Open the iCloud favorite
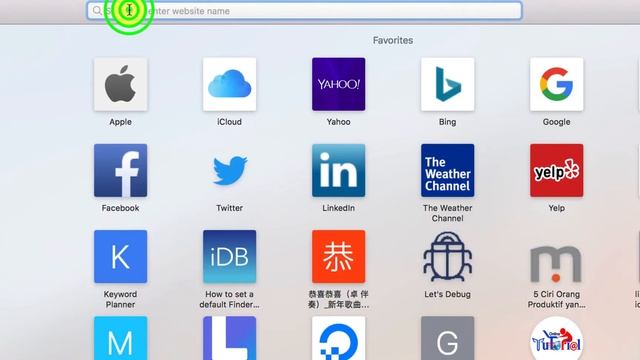Image resolution: width=640 pixels, height=360 pixels. click(229, 84)
